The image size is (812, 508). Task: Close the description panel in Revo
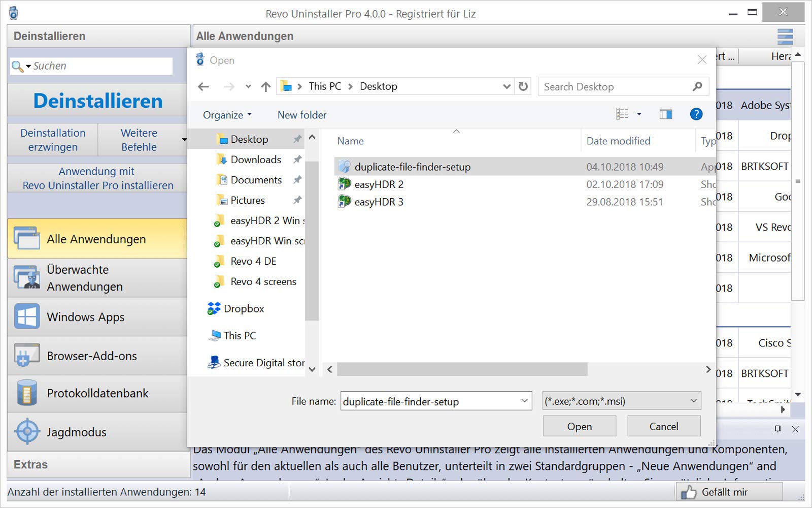tap(795, 429)
